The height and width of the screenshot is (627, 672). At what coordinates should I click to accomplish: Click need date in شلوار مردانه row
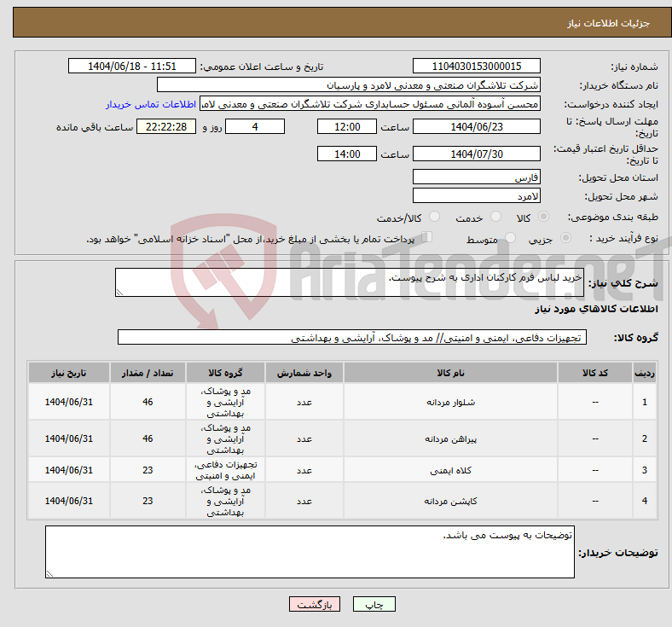pyautogui.click(x=69, y=402)
